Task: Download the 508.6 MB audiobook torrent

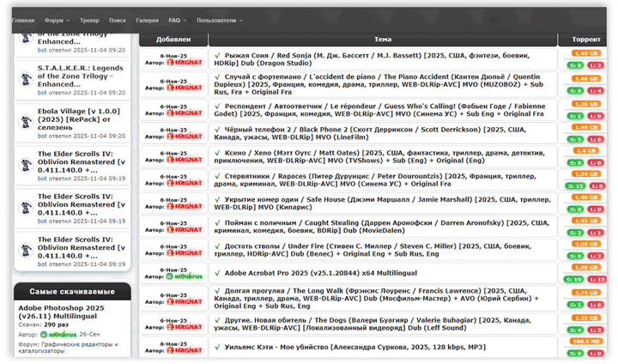Action: (585, 341)
